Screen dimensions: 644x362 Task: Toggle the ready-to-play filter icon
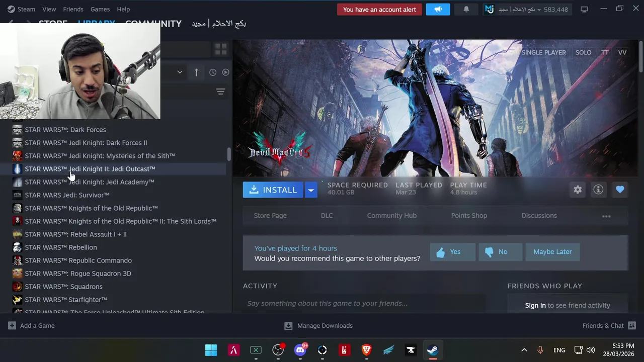click(x=225, y=72)
